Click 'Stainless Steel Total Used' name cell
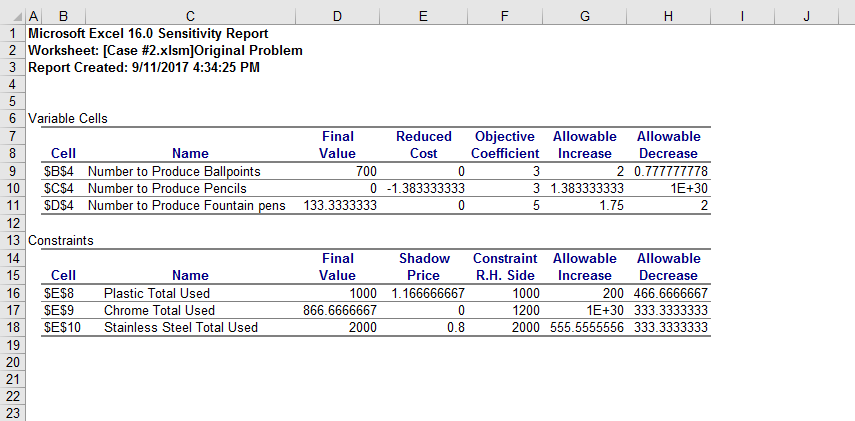This screenshot has height=421, width=855. [x=180, y=327]
